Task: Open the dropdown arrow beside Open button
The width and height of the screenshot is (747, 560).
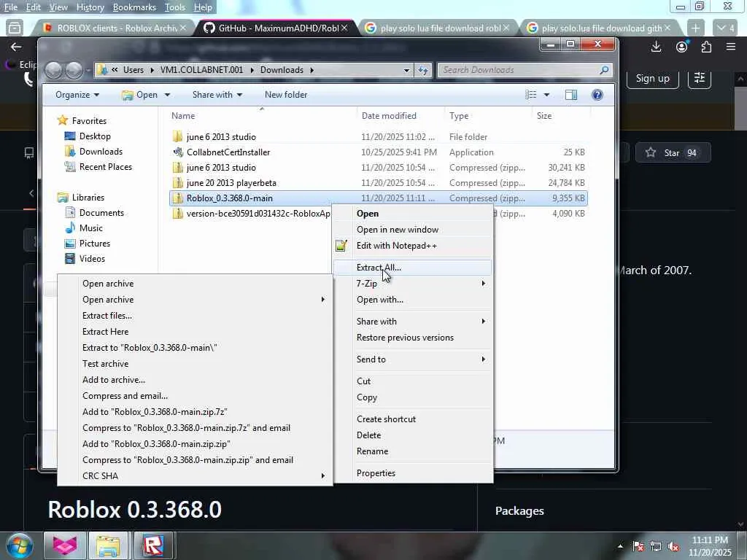Action: click(167, 95)
